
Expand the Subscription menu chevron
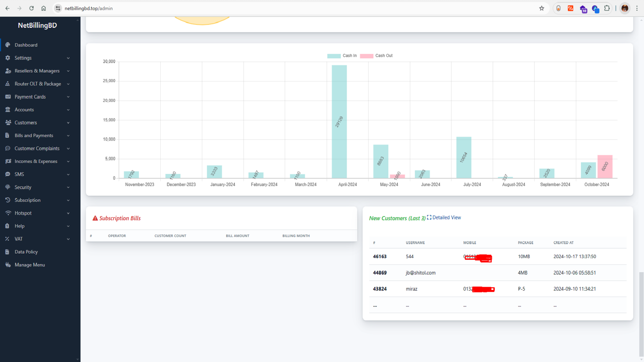(x=68, y=200)
